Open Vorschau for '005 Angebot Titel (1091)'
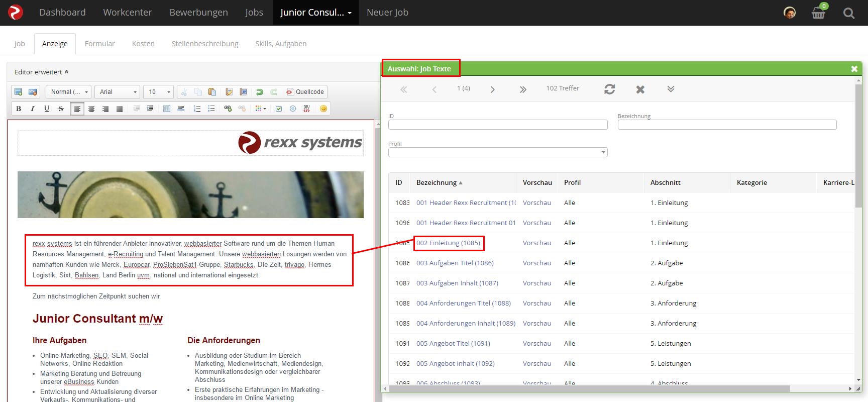868x402 pixels. pos(536,343)
